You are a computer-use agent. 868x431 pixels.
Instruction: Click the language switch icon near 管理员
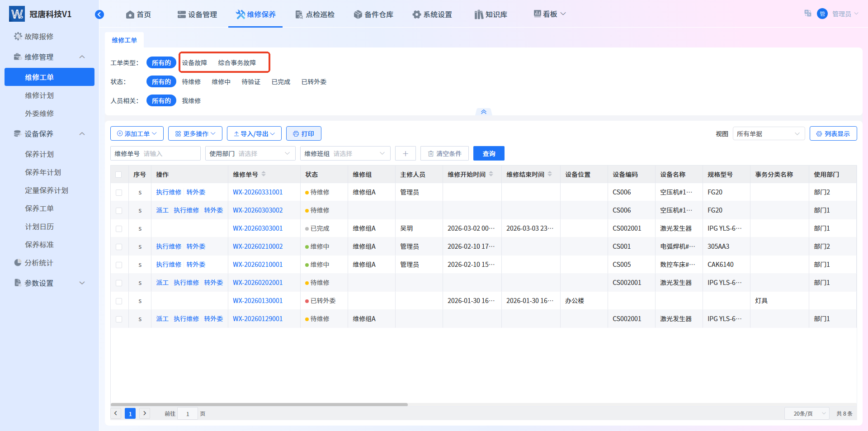tap(807, 14)
